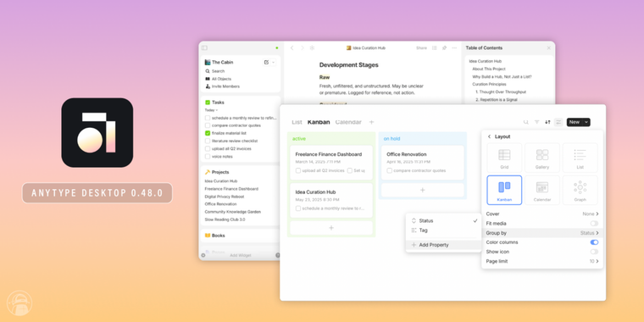The width and height of the screenshot is (644, 322).
Task: Open the Group by Status option
Action: click(x=542, y=233)
